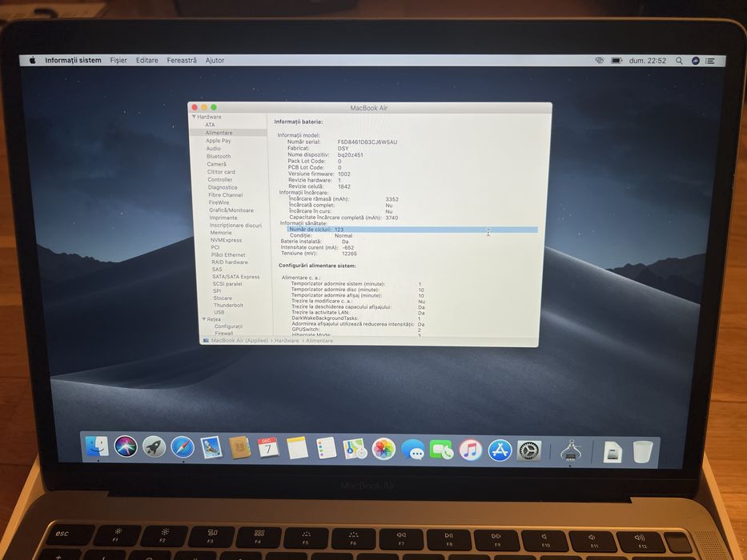
Task: Open iTunes music icon in dock
Action: 470,450
